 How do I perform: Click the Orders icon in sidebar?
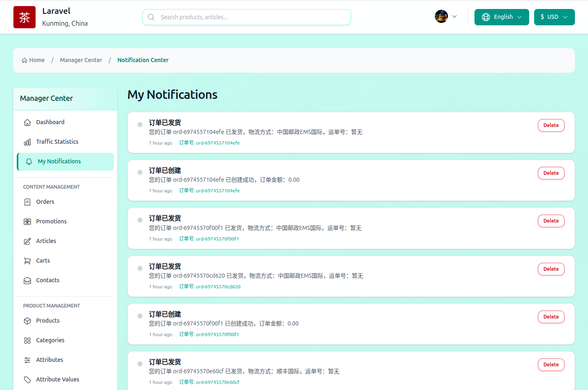[x=27, y=202]
